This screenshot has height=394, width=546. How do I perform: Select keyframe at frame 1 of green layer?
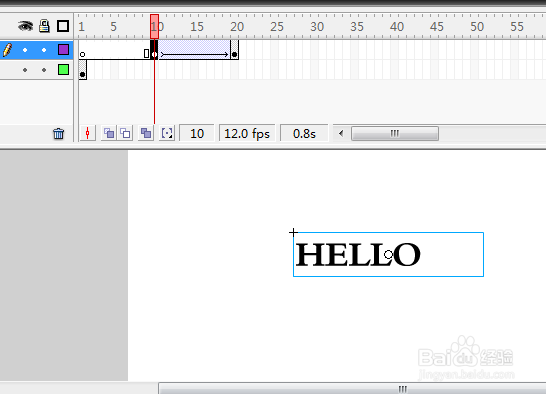pyautogui.click(x=83, y=74)
